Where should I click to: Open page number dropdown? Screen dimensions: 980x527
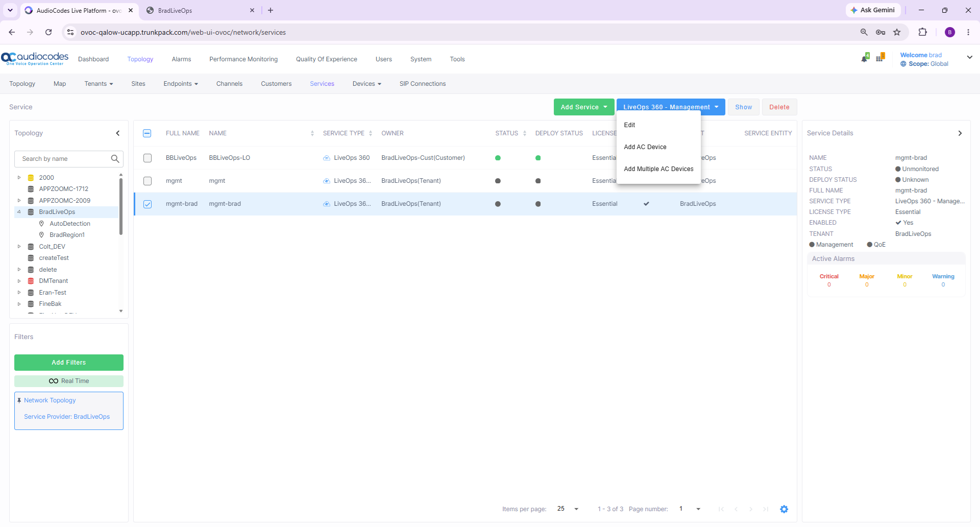click(x=691, y=509)
